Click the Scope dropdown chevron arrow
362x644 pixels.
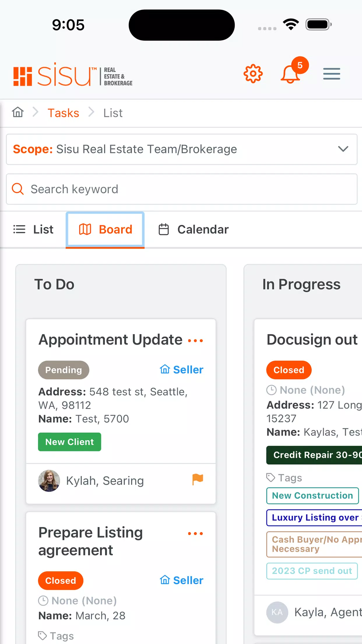tap(343, 149)
